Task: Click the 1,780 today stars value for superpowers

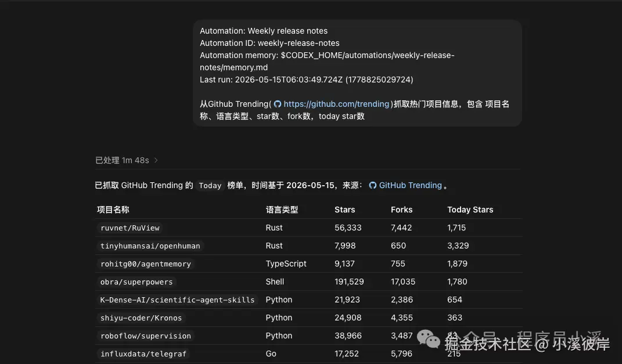Action: point(458,282)
